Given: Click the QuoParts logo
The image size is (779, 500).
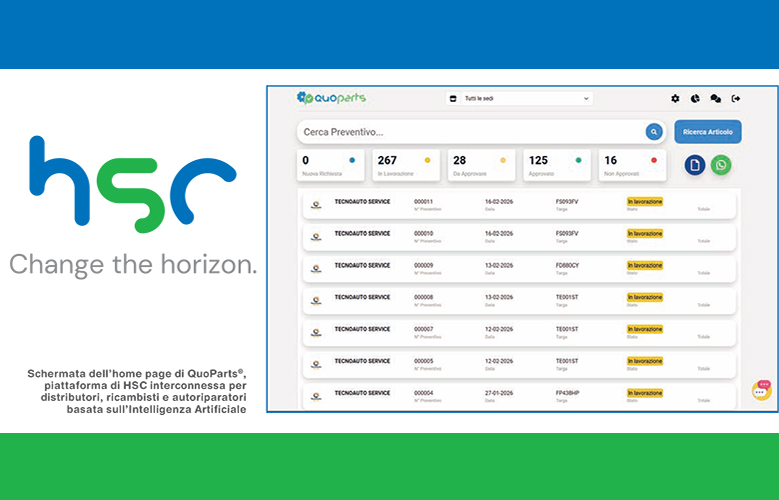Looking at the screenshot, I should tap(331, 98).
